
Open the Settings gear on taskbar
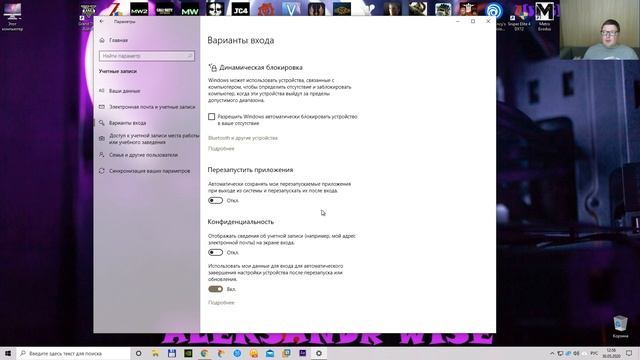point(319,353)
